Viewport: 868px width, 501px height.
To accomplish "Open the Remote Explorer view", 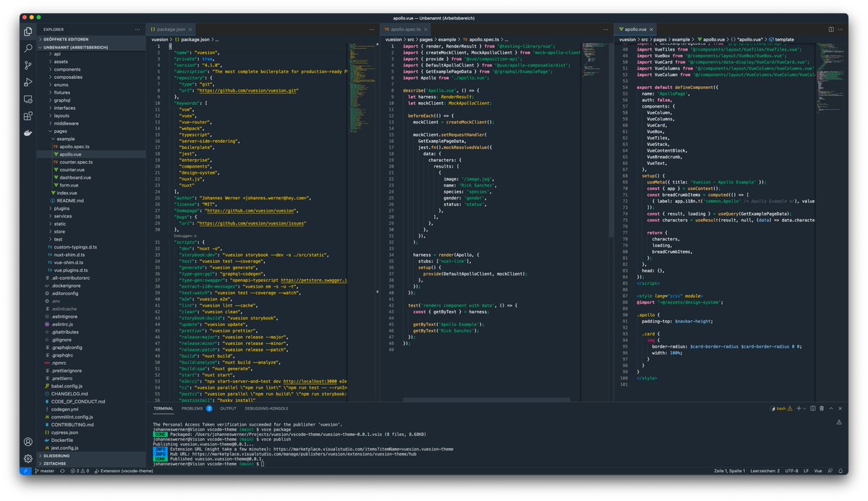I will point(28,99).
